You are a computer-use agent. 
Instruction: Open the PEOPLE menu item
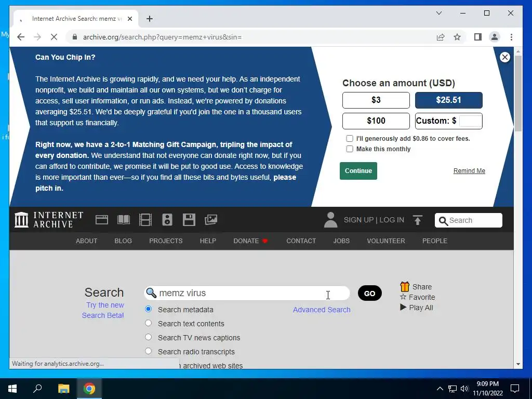pos(435,241)
